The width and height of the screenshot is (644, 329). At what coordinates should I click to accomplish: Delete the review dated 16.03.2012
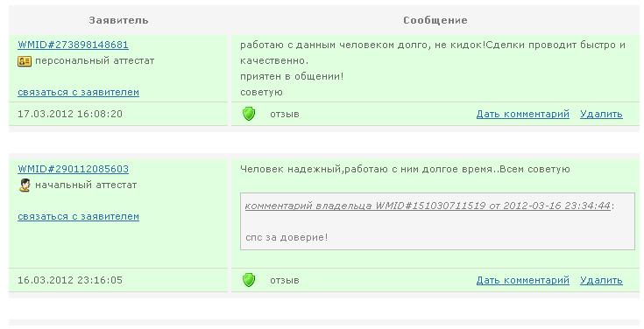pyautogui.click(x=601, y=280)
